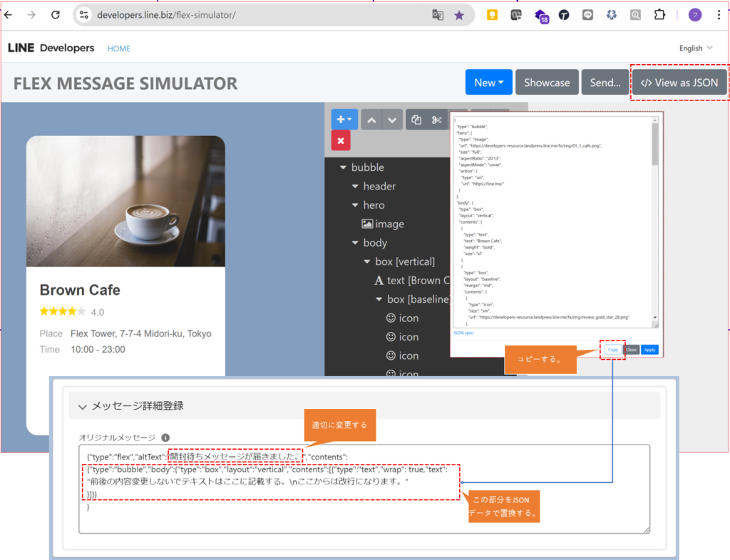Open the browser Extensions puzzle icon

(x=659, y=15)
